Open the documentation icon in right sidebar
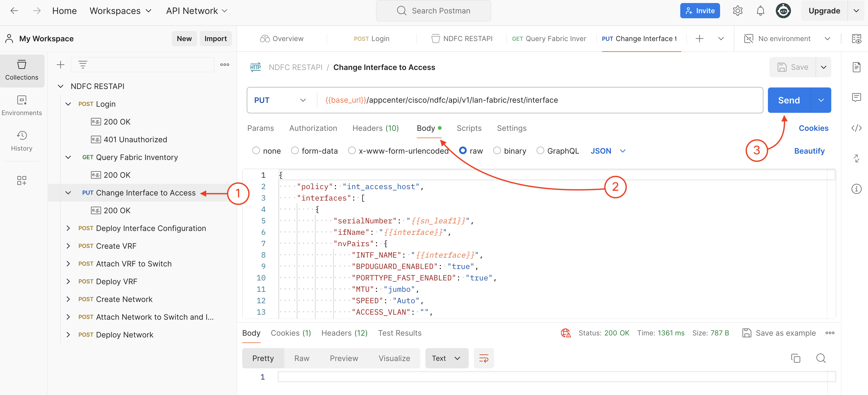 [x=856, y=67]
